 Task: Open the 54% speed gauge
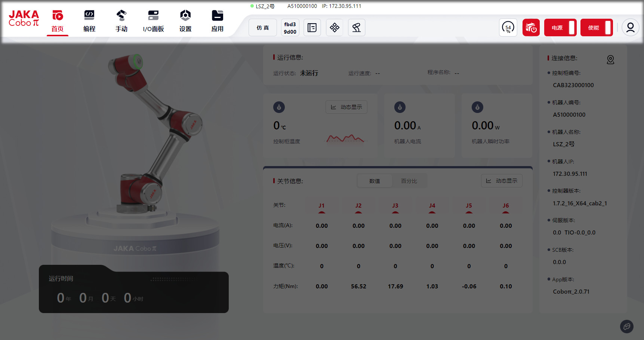508,28
